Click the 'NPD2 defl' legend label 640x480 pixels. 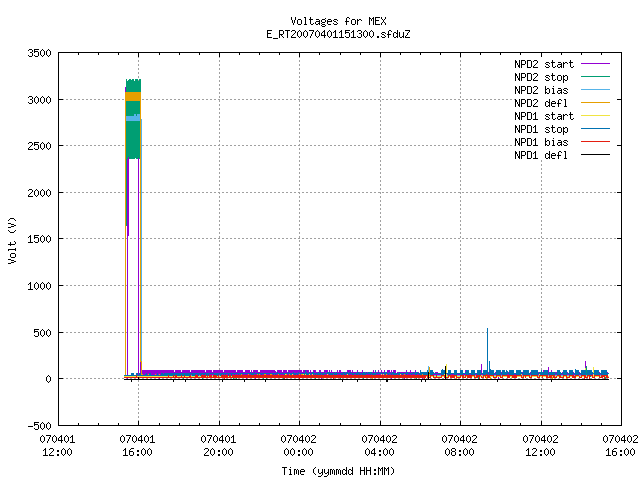click(541, 103)
